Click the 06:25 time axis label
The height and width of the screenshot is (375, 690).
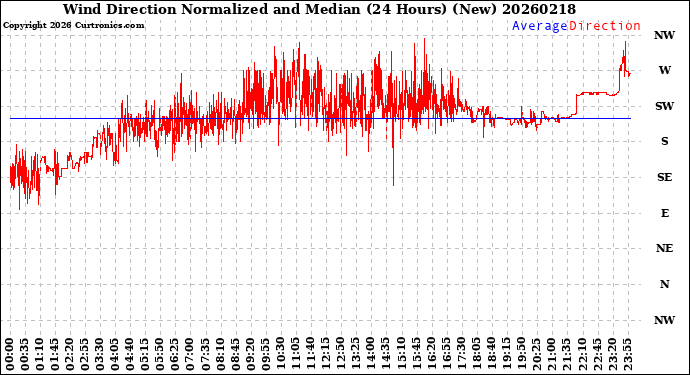(x=176, y=355)
